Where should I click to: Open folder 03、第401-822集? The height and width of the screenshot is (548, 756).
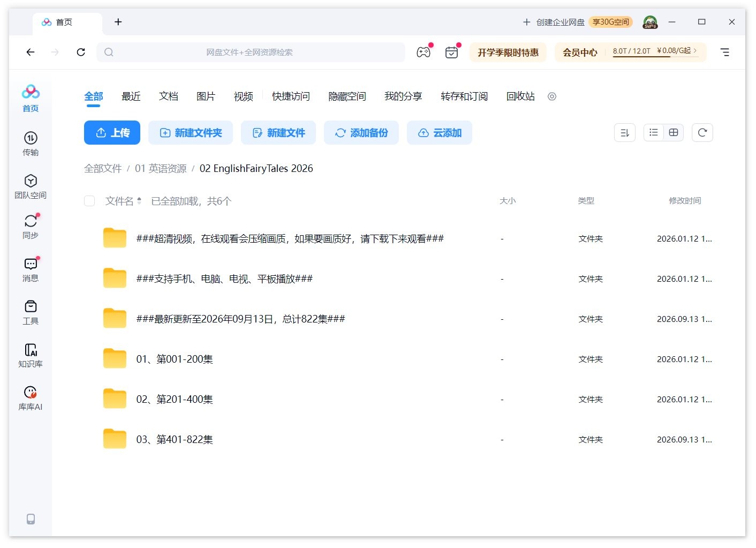coord(175,439)
